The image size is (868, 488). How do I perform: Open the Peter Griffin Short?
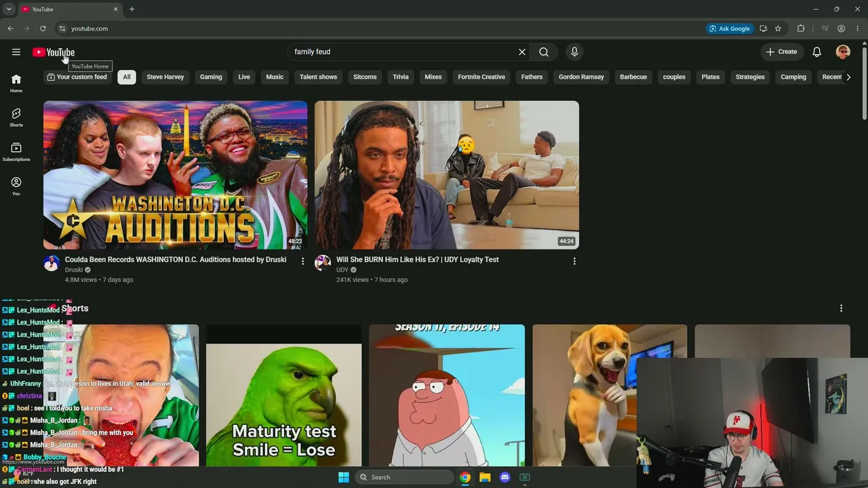pos(447,396)
